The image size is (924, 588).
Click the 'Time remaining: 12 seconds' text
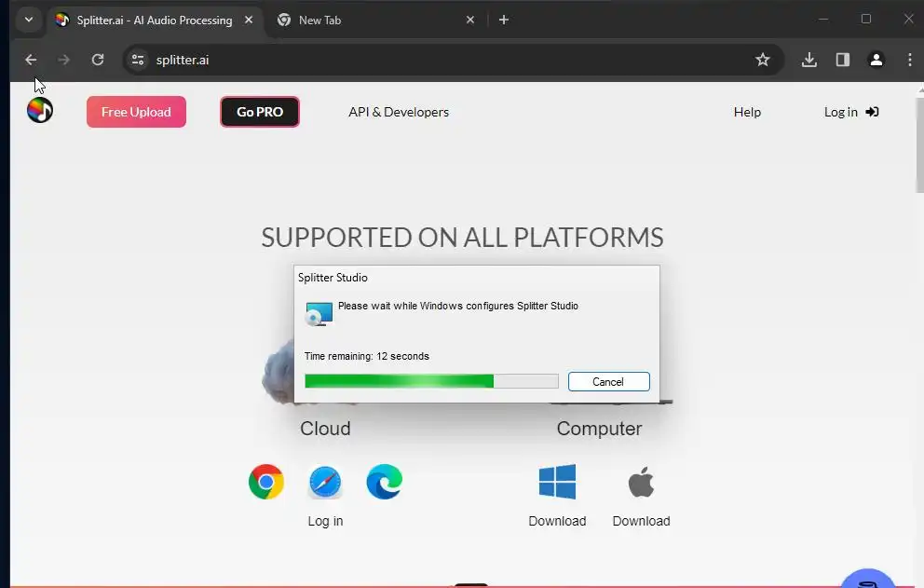point(367,356)
